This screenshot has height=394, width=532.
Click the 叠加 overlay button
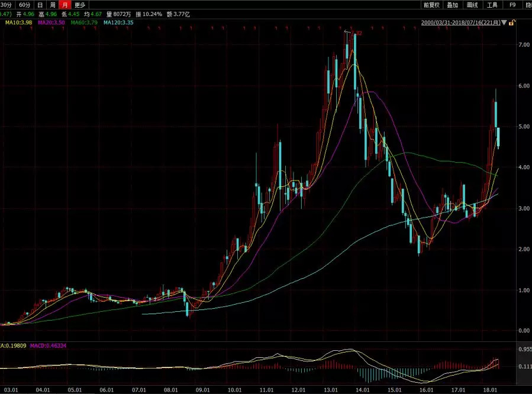pos(452,5)
